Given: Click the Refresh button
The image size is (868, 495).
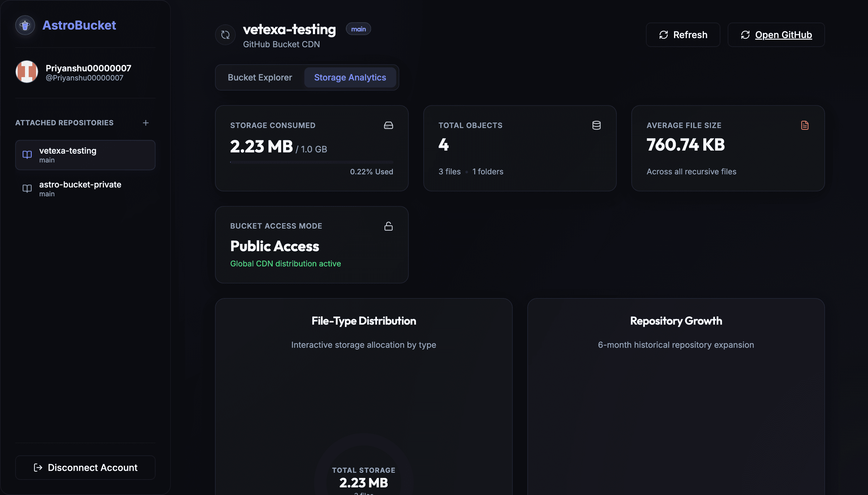Looking at the screenshot, I should [x=683, y=35].
